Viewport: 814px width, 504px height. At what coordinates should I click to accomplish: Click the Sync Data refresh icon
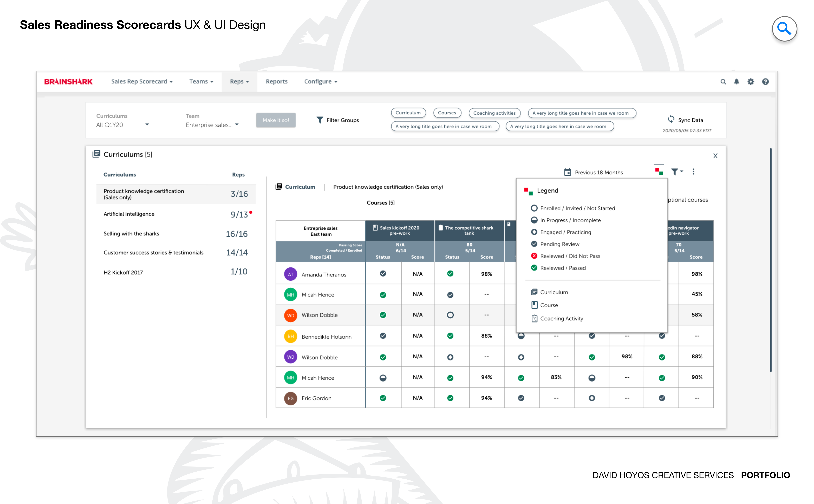(671, 119)
